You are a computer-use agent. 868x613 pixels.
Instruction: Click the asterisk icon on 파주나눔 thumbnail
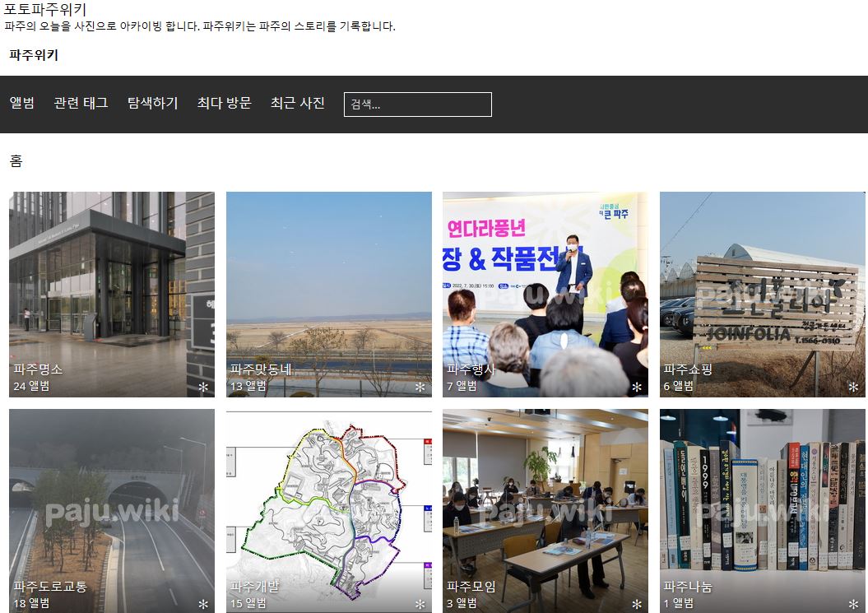pyautogui.click(x=853, y=604)
